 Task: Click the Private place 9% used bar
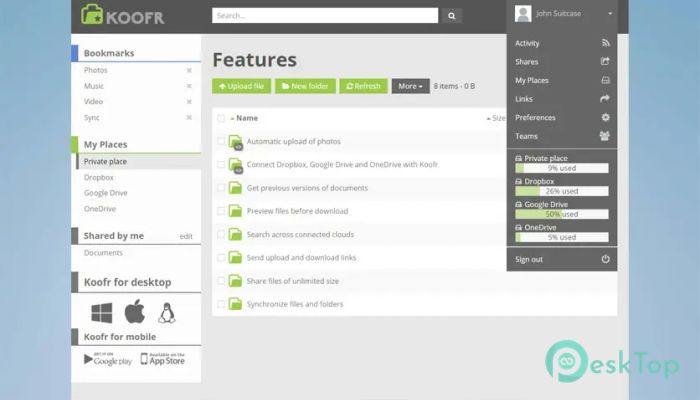click(x=562, y=168)
